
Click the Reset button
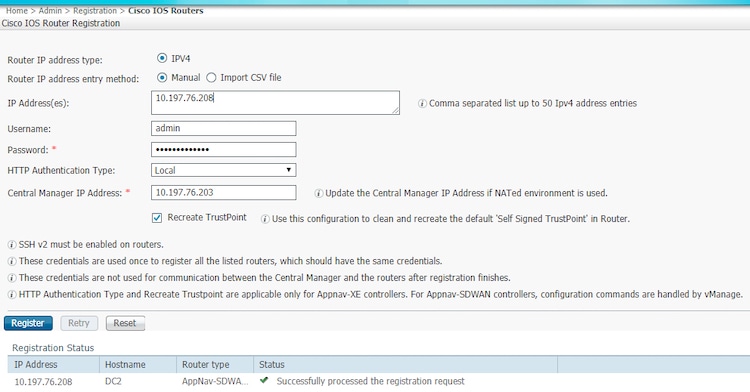pos(125,323)
